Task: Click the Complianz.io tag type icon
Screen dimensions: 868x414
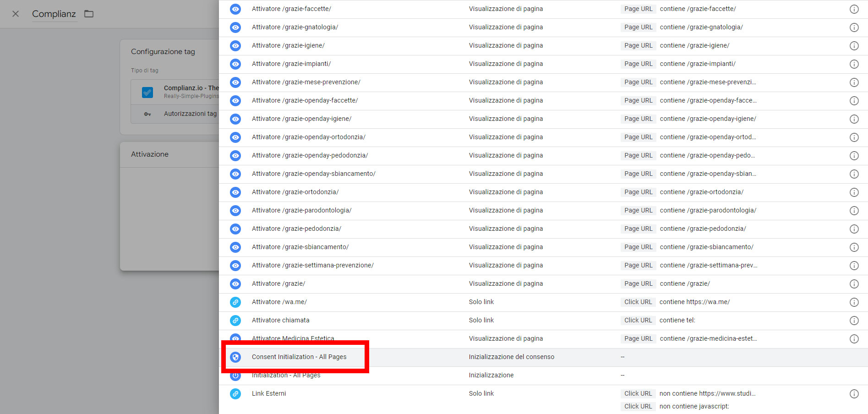Action: [147, 92]
